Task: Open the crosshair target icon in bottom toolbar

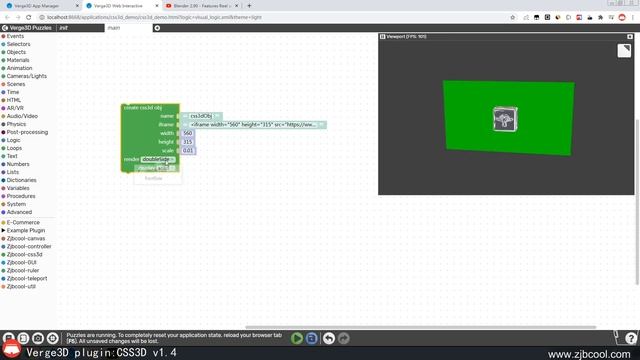Action: point(53,338)
